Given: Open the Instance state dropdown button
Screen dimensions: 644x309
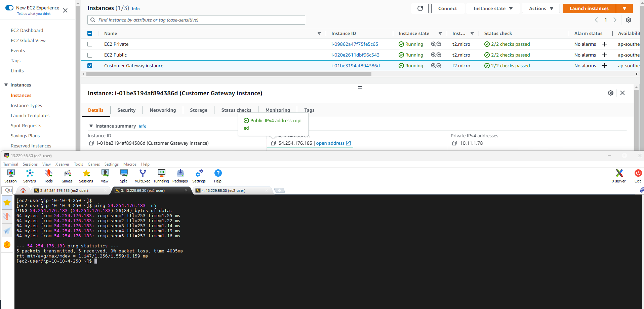Looking at the screenshot, I should click(493, 8).
